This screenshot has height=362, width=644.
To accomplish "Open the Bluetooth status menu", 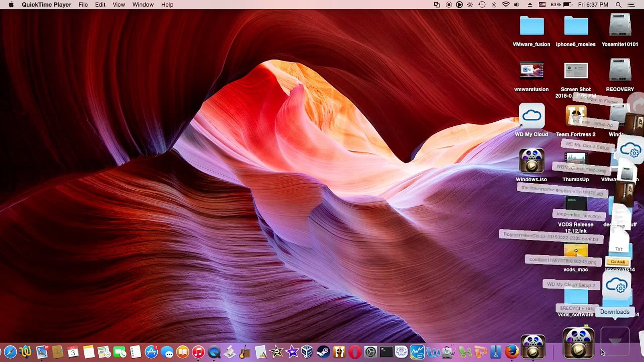I will coord(494,5).
